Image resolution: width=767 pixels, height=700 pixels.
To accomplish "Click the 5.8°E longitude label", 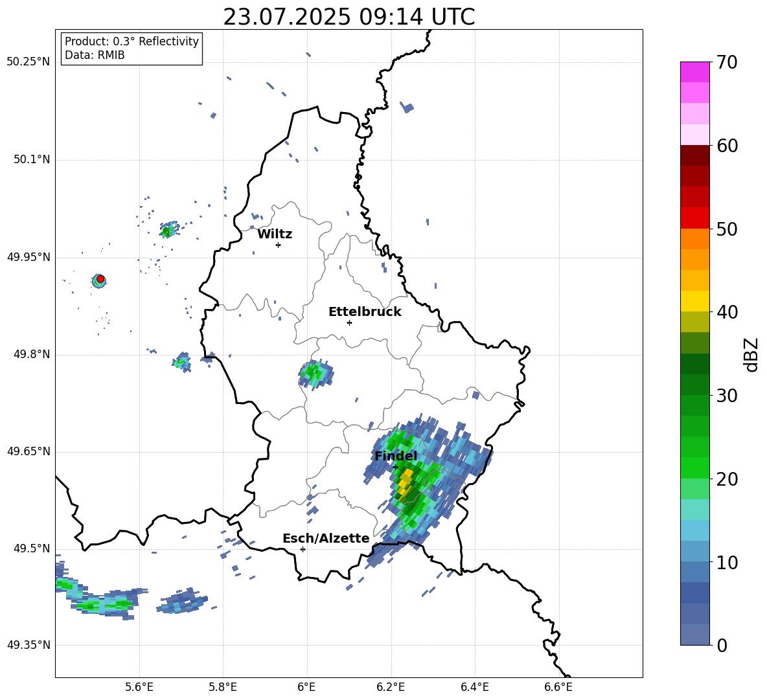I will click(223, 687).
